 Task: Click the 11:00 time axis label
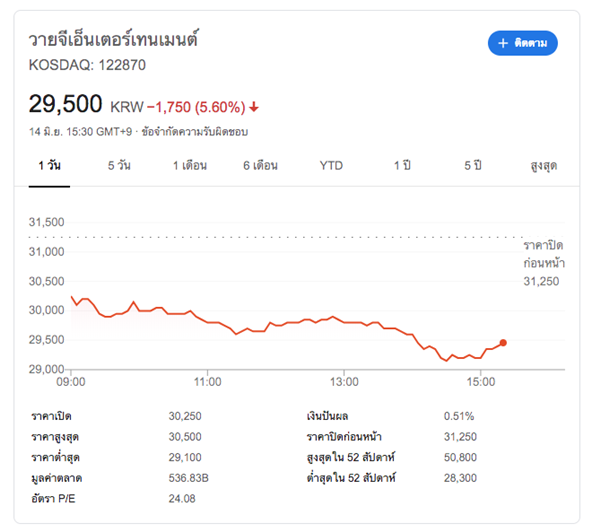coord(207,382)
